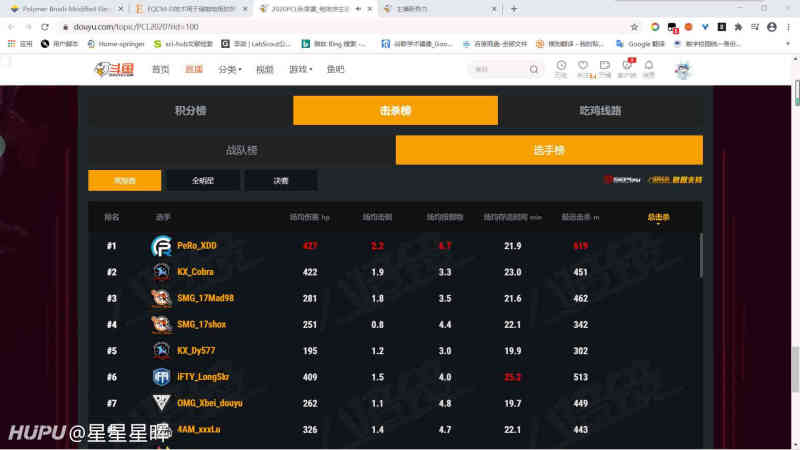Viewport: 800px width, 450px height.
Task: Expand the 游戏 games dropdown
Action: tap(300, 69)
